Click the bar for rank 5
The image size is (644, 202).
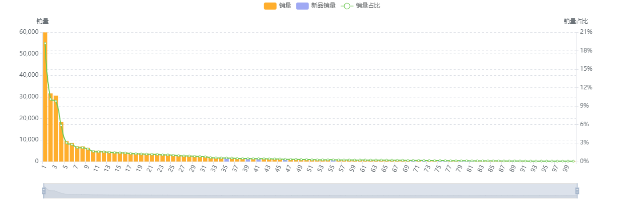point(67,151)
